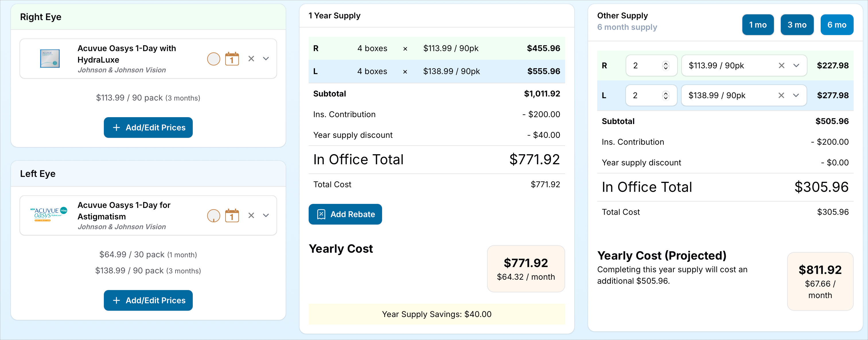Select the 1 mo supply option

pos(758,25)
